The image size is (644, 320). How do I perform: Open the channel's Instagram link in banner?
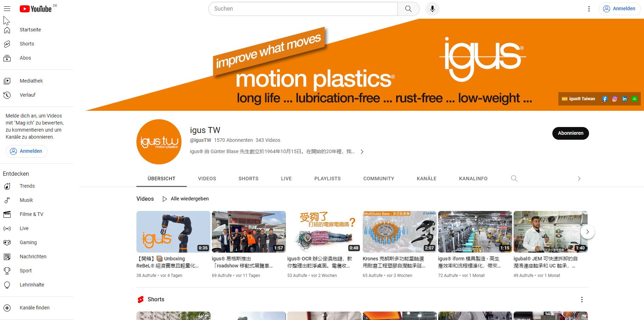tap(615, 99)
